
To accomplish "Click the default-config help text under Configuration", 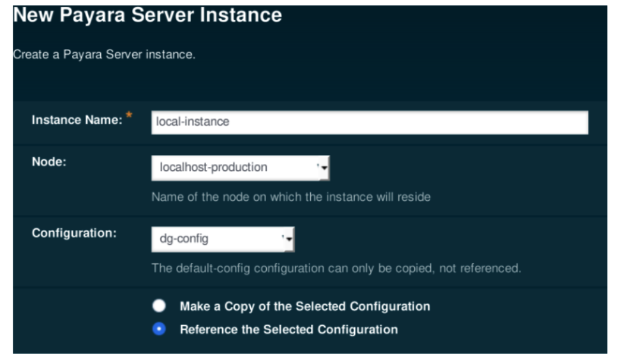I will tap(336, 268).
